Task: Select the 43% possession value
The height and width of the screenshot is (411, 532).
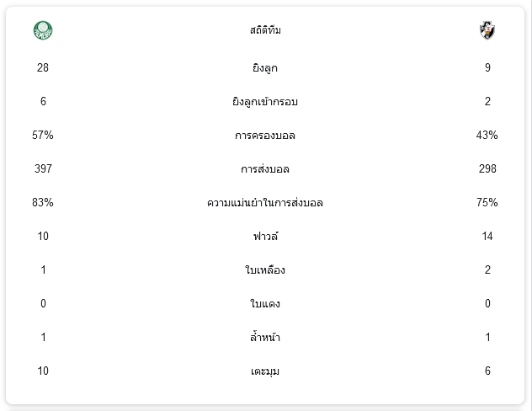Action: coord(487,135)
